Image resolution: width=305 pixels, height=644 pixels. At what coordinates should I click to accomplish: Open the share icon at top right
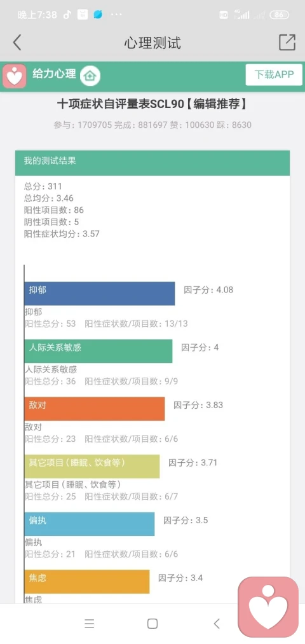coord(287,43)
